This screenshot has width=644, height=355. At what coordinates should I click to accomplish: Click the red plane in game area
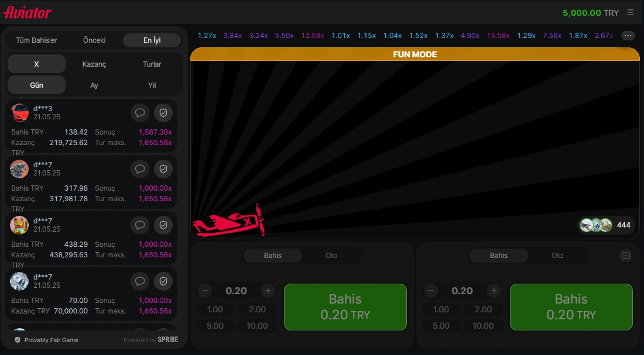[x=228, y=221]
